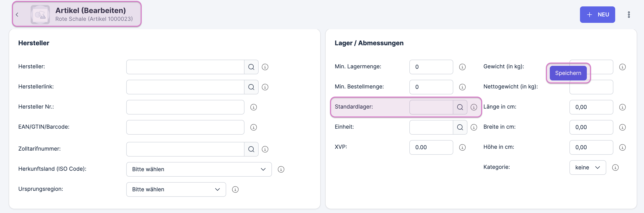644x213 pixels.
Task: Click the search icon next to Hersteller field
Action: coord(251,67)
